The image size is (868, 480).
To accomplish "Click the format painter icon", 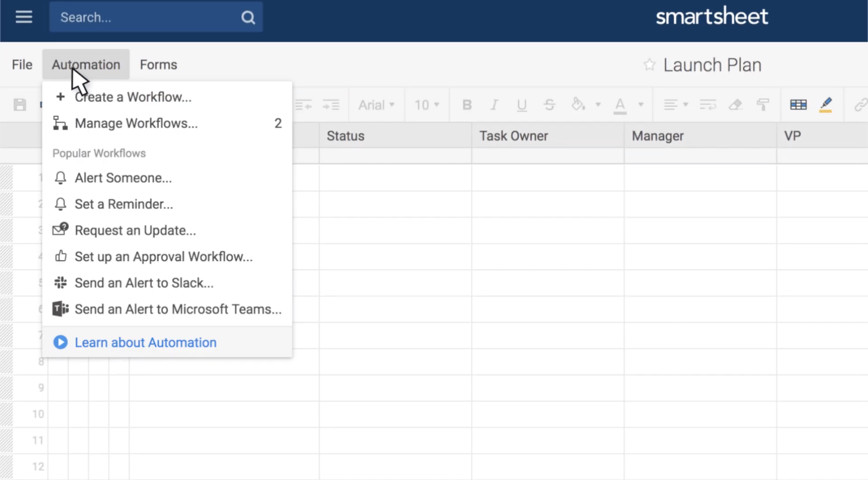I will 763,104.
